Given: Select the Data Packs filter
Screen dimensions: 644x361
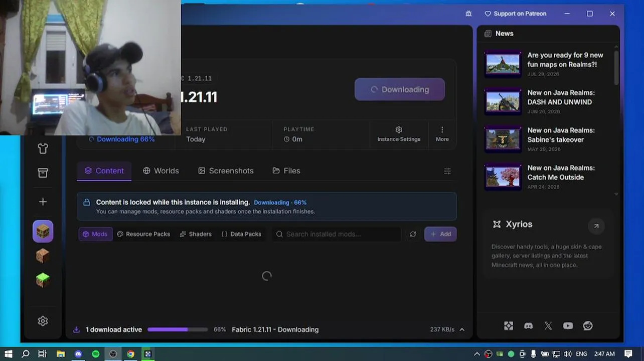Looking at the screenshot, I should click(x=241, y=234).
